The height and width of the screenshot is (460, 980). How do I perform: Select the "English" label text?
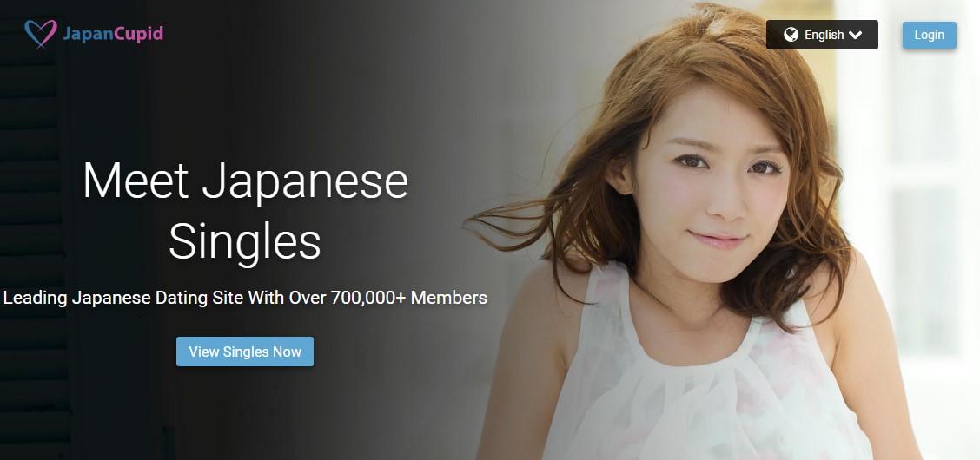pyautogui.click(x=824, y=35)
